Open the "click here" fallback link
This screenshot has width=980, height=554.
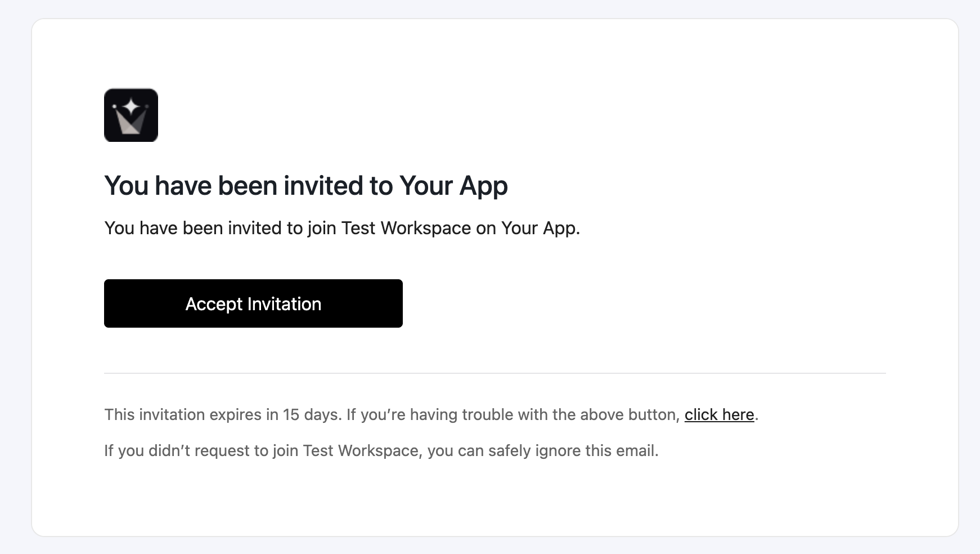point(719,415)
